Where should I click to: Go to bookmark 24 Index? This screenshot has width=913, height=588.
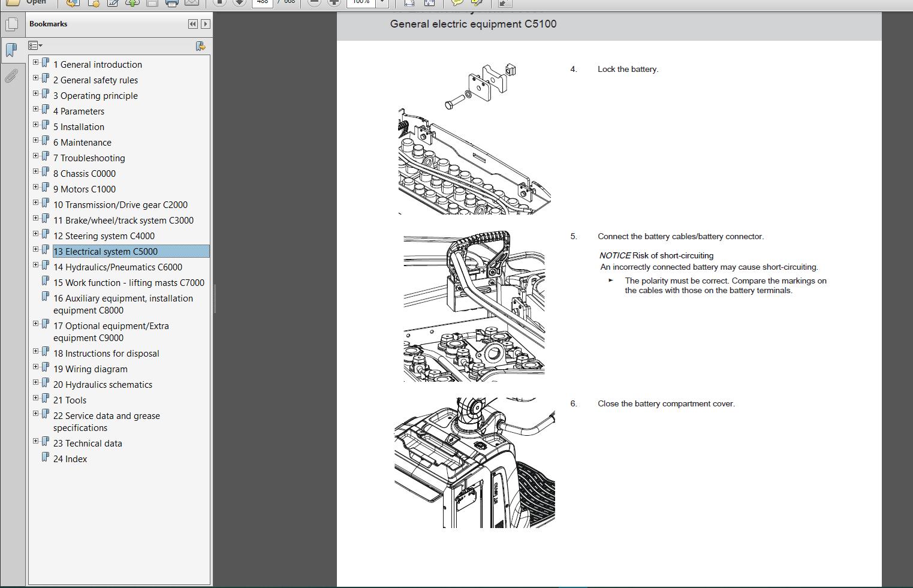point(70,459)
